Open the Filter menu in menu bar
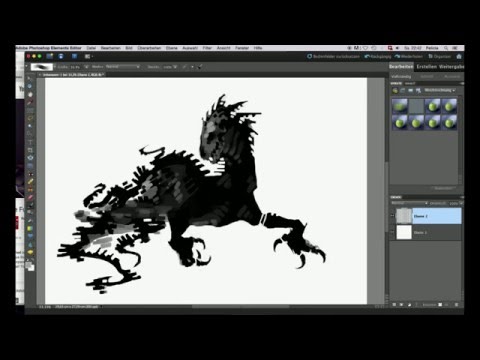Viewport: 480px width, 360px height. tap(207, 48)
